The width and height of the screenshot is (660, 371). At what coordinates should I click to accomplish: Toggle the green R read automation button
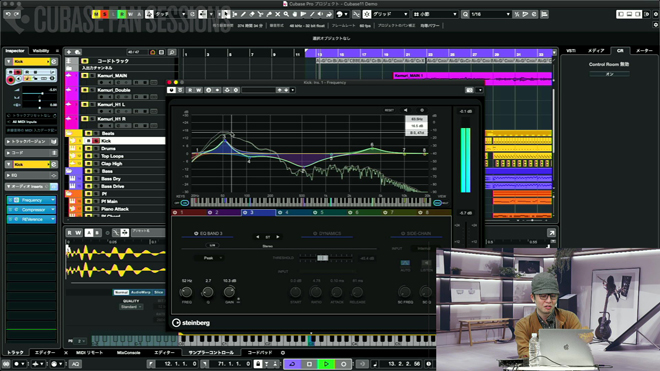[x=122, y=14]
